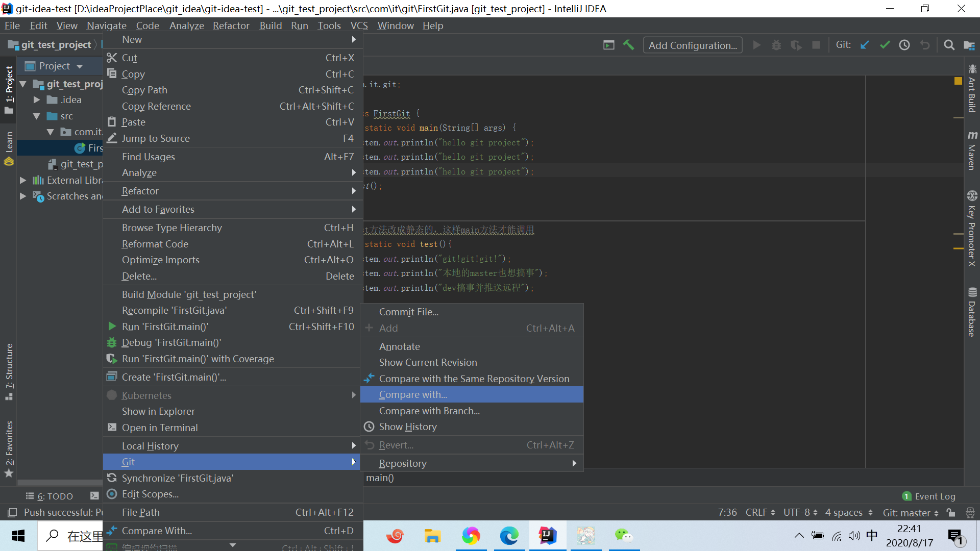Open WeChat from the taskbar
The width and height of the screenshot is (980, 551).
click(x=624, y=536)
